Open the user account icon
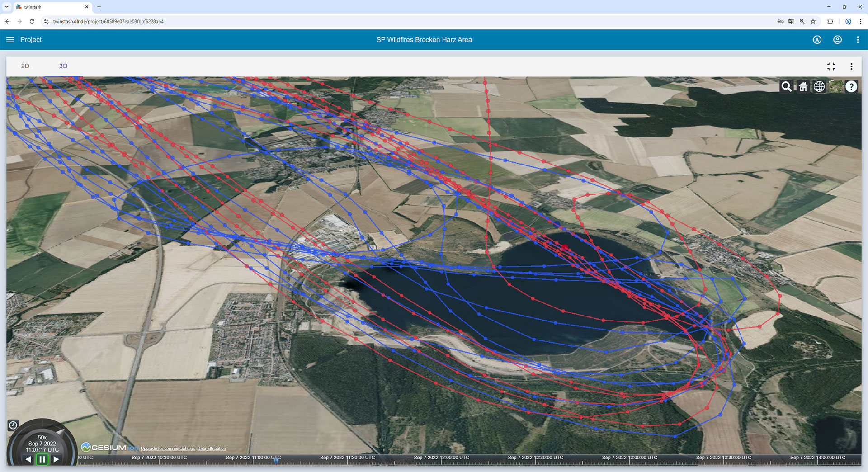This screenshot has height=472, width=868. point(837,40)
